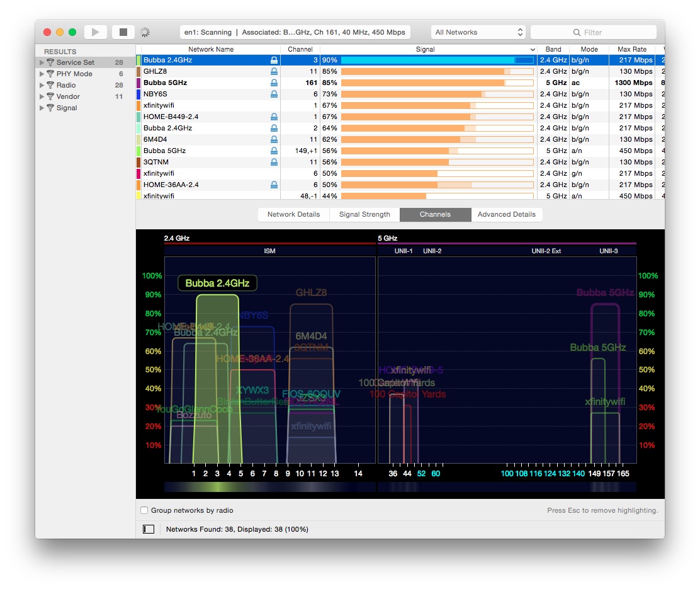Screen dimensions: 700x589
Task: Click the Vendor filter funnel icon
Action: tap(50, 96)
